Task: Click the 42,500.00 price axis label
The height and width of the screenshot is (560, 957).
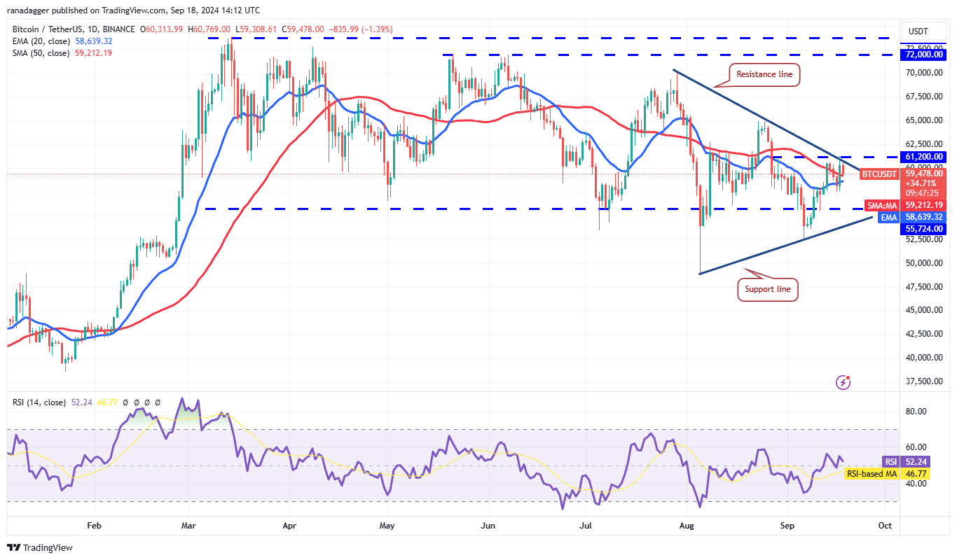Action: click(x=924, y=334)
